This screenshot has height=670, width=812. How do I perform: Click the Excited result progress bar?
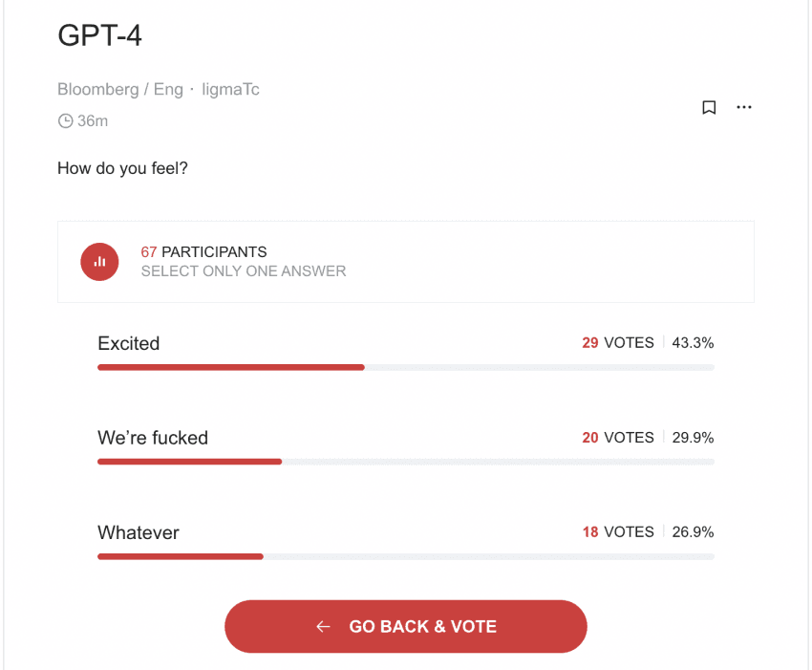point(405,367)
